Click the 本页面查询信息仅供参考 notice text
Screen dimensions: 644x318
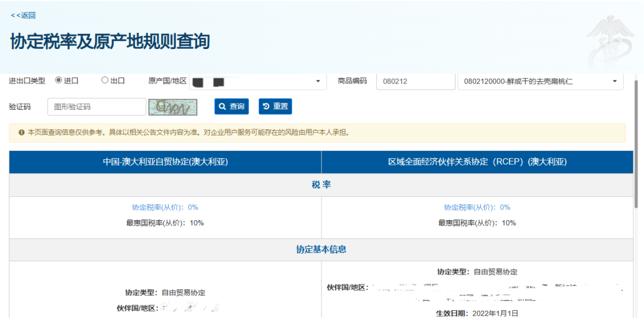[x=188, y=132]
